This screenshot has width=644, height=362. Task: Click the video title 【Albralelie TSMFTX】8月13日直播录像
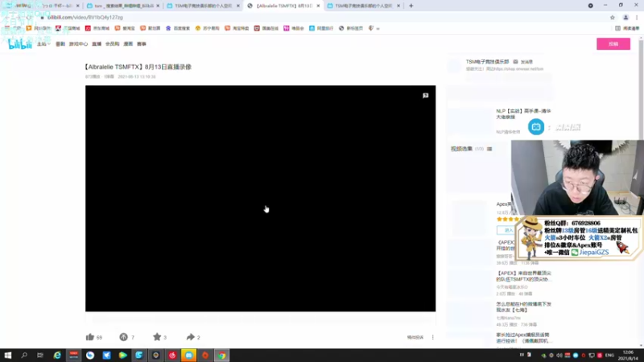tap(138, 67)
